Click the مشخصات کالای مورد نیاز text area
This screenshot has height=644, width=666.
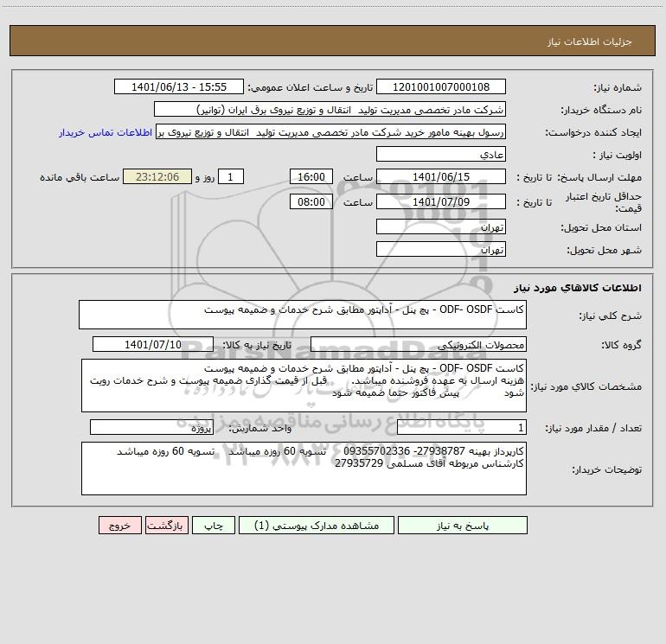point(304,386)
